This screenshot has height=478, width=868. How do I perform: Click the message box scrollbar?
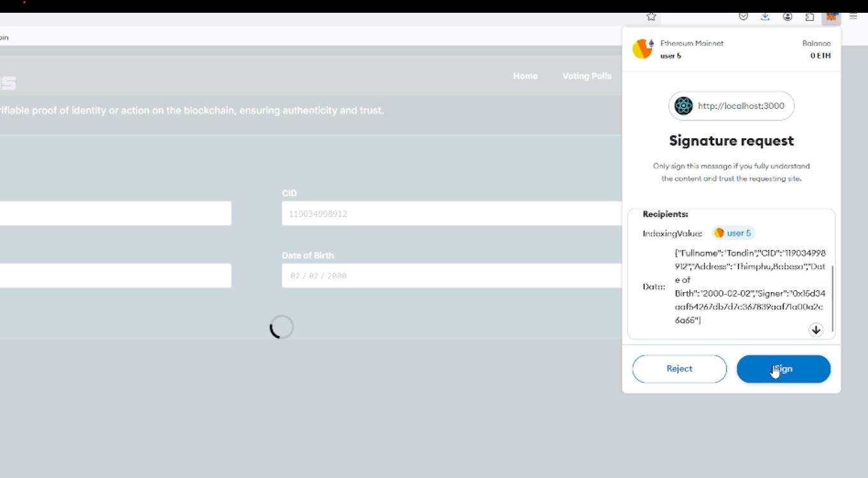click(832, 298)
